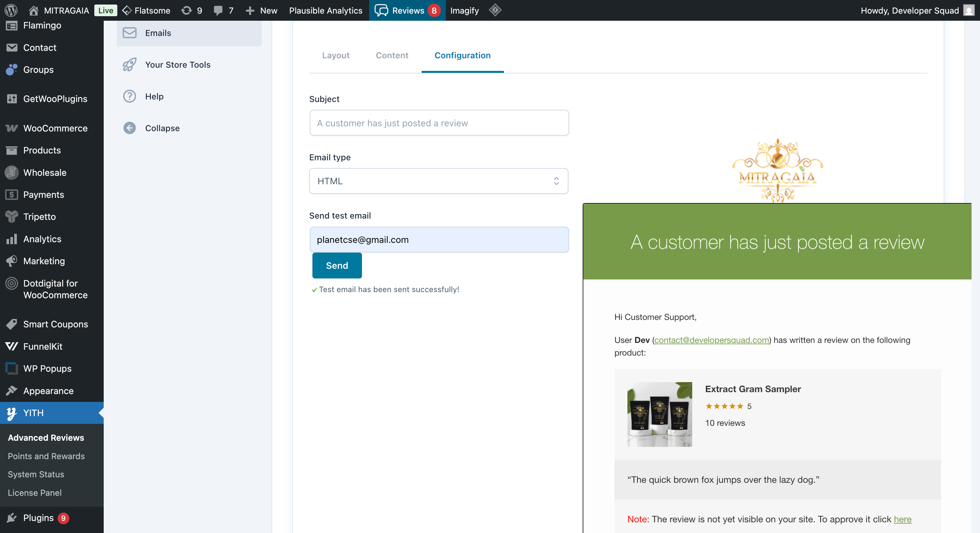Image resolution: width=980 pixels, height=533 pixels.
Task: Click the Help question mark icon
Action: (x=129, y=96)
